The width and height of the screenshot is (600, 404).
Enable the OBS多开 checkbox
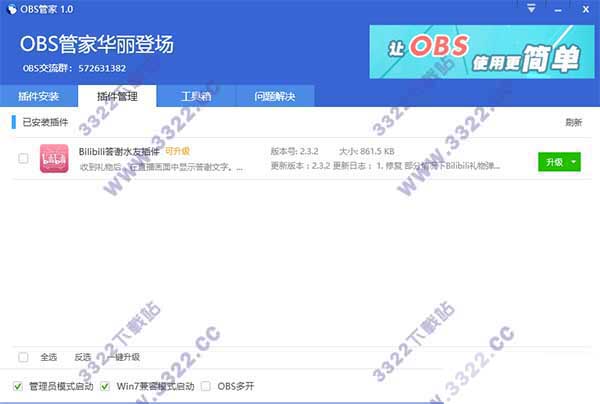click(205, 386)
